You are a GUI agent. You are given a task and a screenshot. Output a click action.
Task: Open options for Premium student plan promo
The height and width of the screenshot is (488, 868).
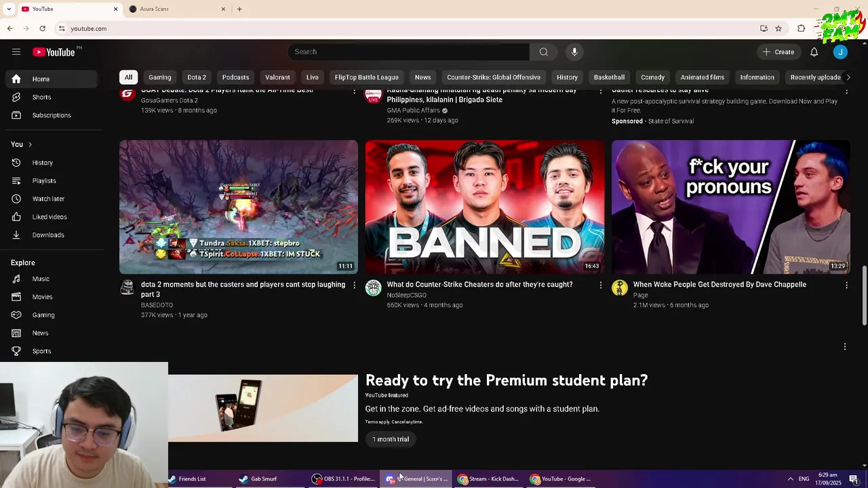845,347
